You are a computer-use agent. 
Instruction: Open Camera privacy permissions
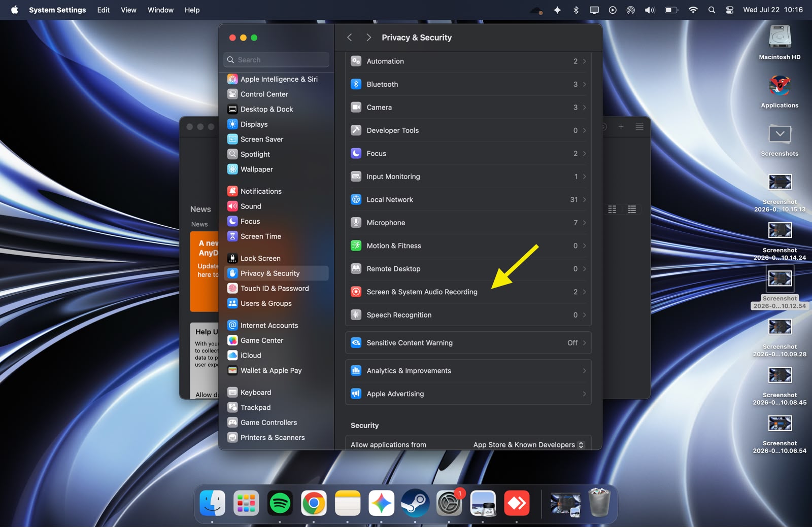click(468, 108)
